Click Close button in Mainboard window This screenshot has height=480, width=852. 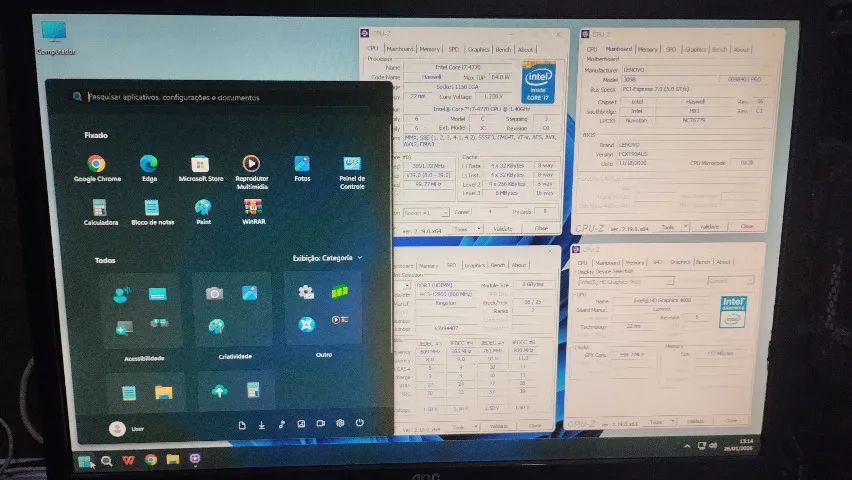(x=747, y=226)
